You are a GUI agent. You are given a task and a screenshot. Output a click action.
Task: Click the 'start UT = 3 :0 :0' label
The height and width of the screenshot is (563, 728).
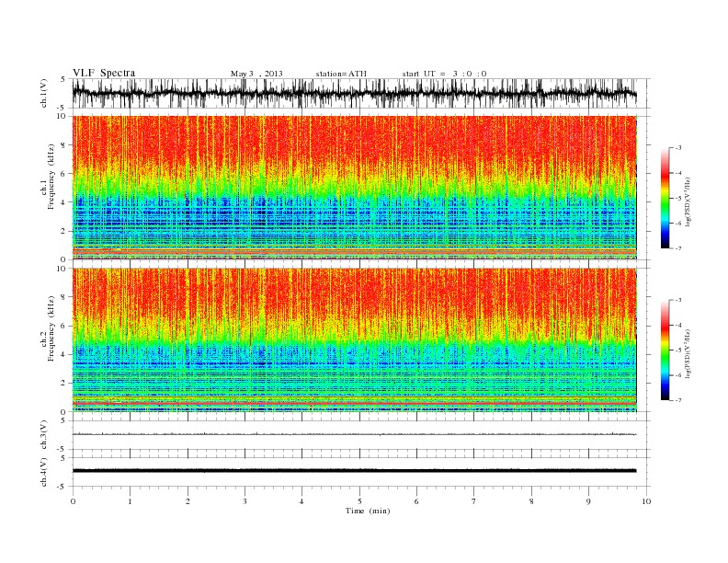pyautogui.click(x=444, y=74)
